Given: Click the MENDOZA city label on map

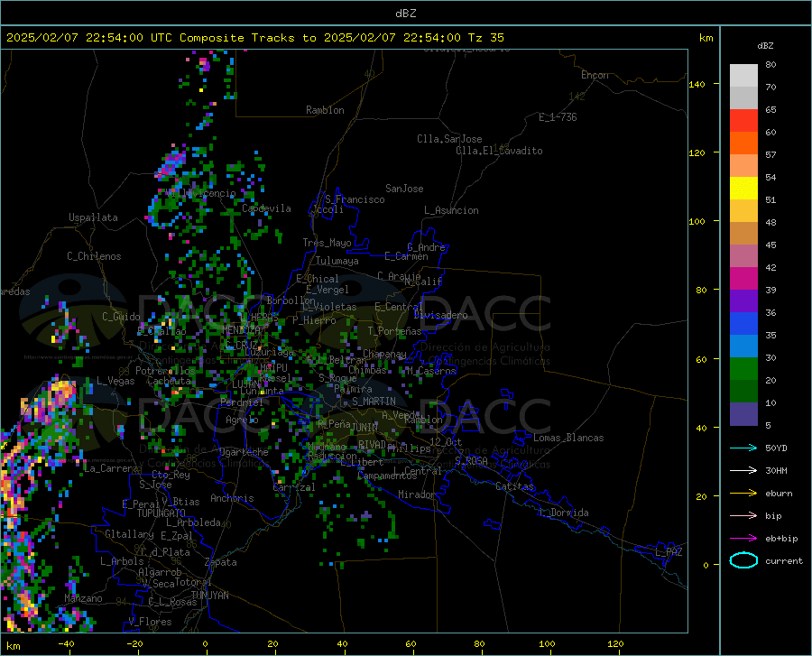Looking at the screenshot, I should pos(241,329).
